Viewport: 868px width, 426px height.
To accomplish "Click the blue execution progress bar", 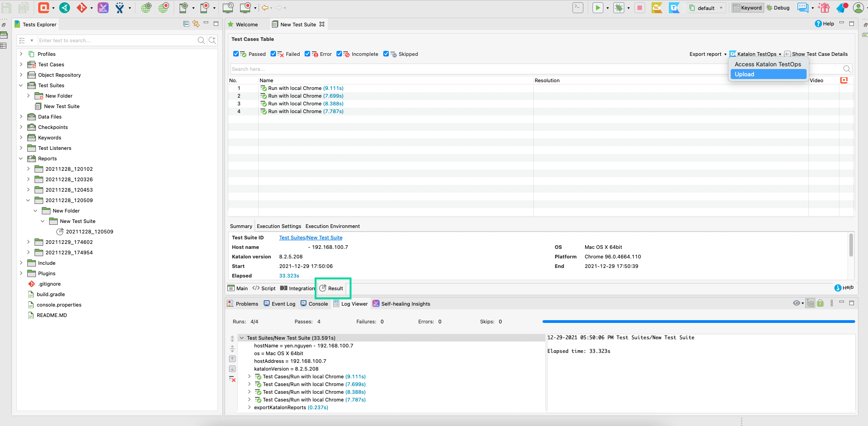I will click(698, 322).
